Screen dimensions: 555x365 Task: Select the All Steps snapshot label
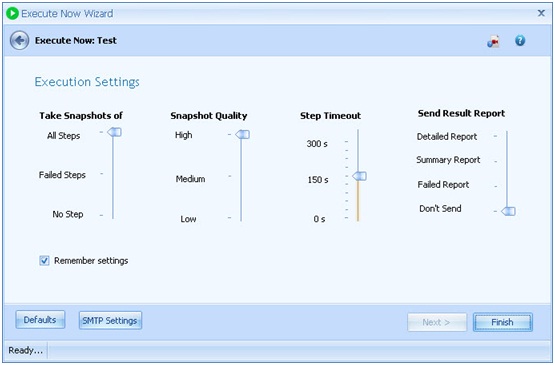(x=64, y=136)
